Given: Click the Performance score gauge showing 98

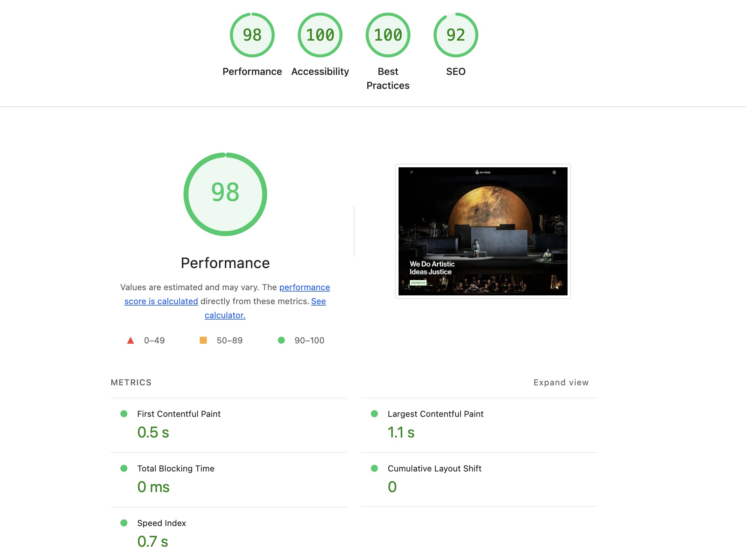Looking at the screenshot, I should tap(252, 35).
